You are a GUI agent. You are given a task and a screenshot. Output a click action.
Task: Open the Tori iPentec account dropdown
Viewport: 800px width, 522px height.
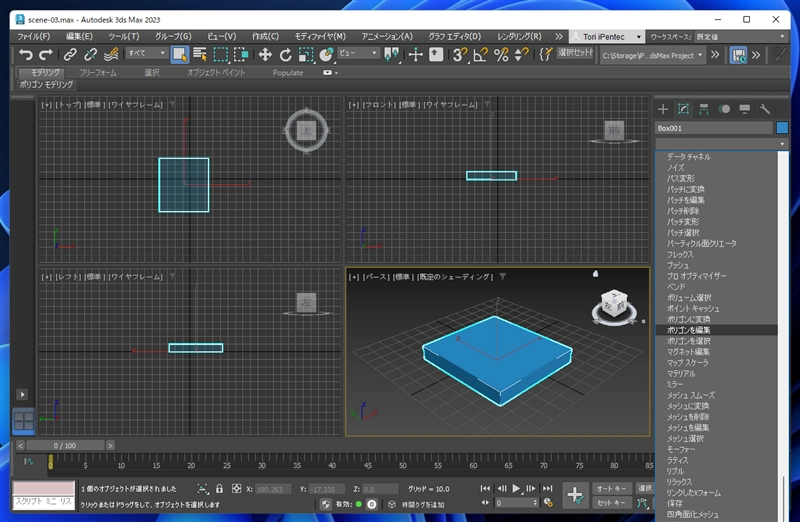607,37
